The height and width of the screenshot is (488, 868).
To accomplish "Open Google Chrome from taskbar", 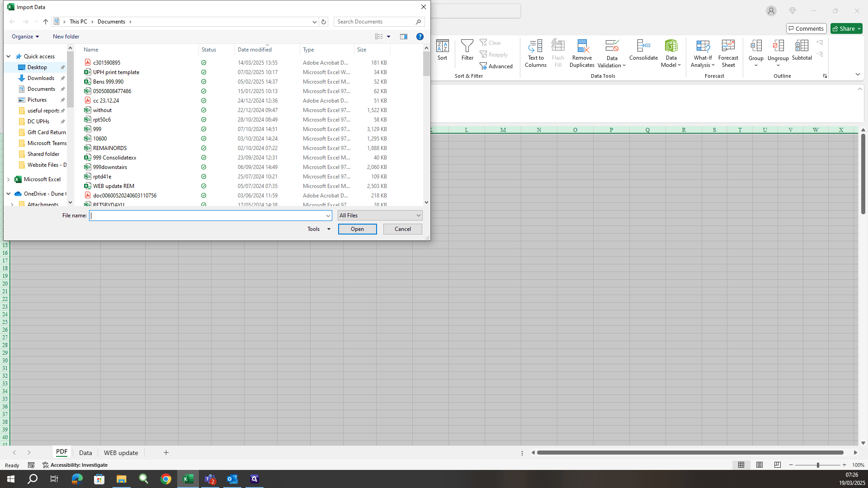I will point(166,479).
